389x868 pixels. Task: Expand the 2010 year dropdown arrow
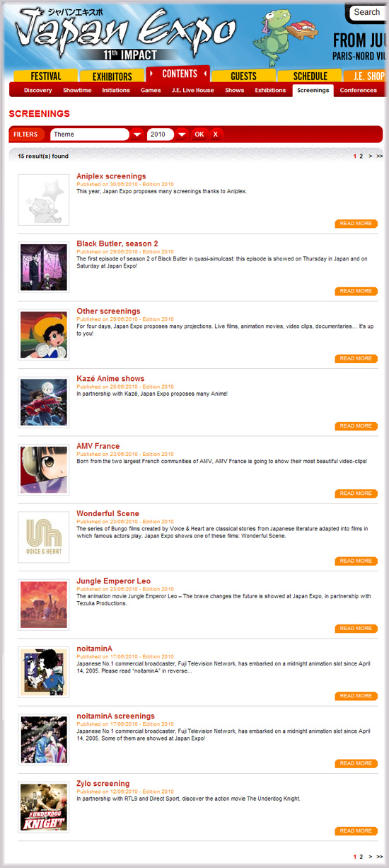[x=181, y=135]
